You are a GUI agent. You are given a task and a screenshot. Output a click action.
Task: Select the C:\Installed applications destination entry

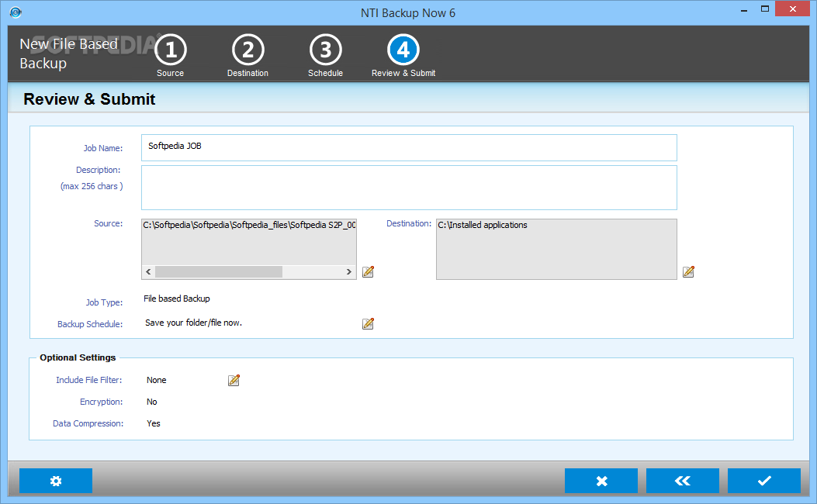483,225
